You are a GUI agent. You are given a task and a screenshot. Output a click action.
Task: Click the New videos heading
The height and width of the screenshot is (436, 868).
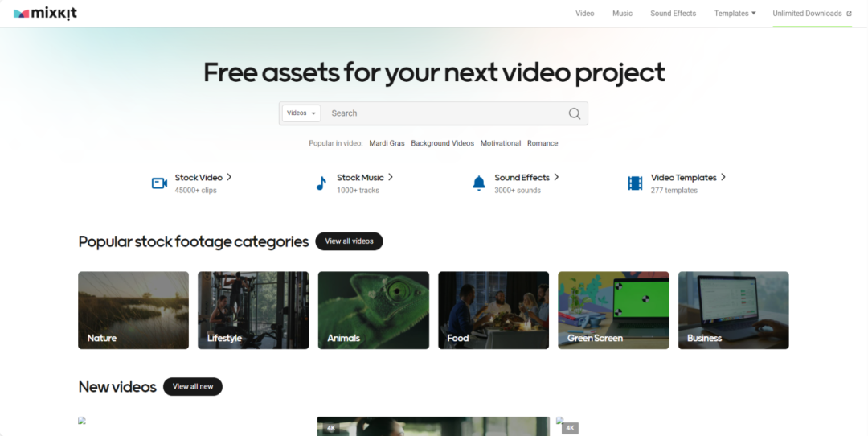point(117,387)
